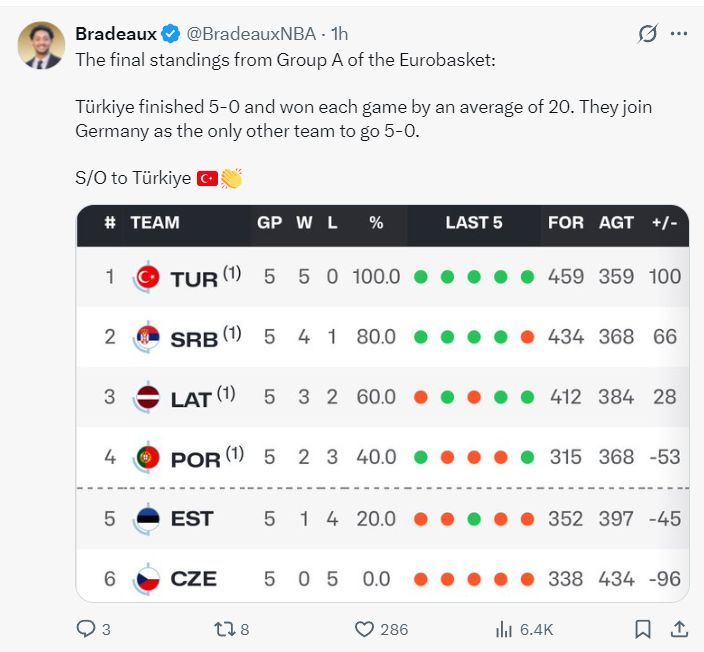Screen dimensions: 704x652
Task: Open the three-dot more options menu
Action: 679,34
